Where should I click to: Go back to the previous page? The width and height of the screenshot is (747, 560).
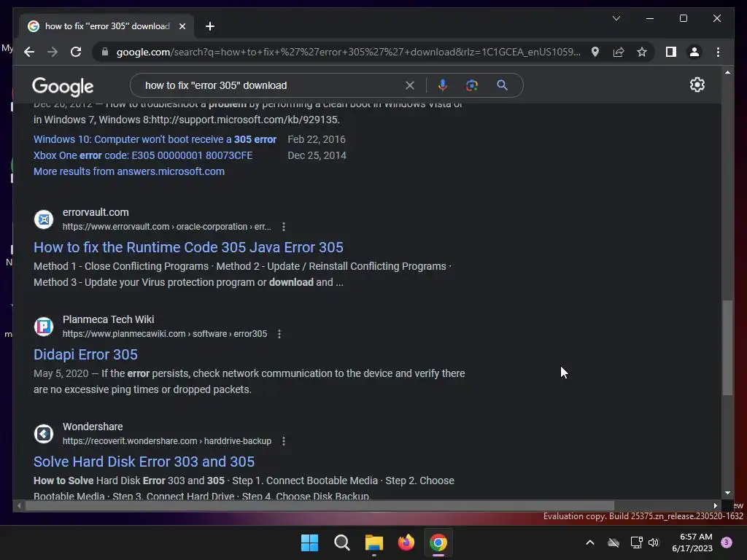tap(29, 52)
